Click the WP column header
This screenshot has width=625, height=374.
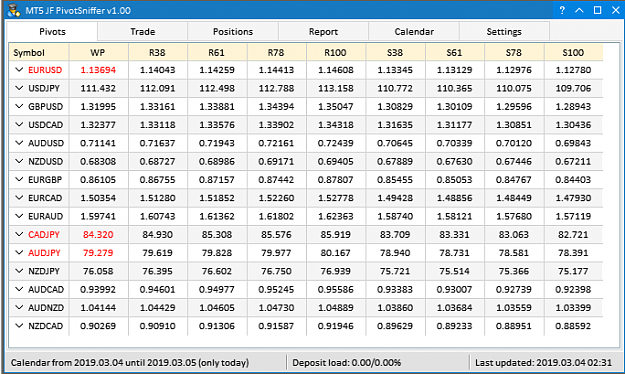pos(98,52)
